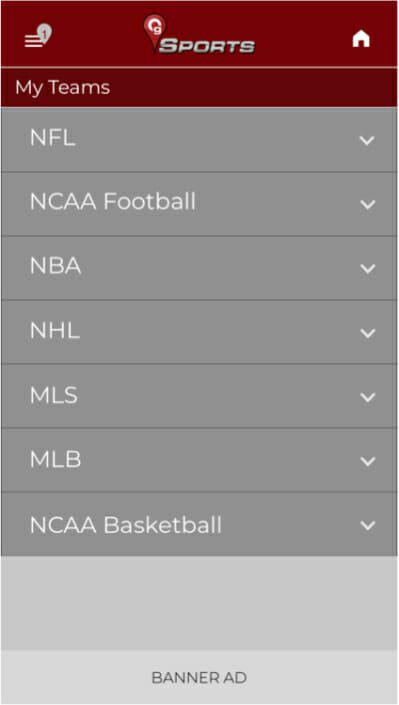The height and width of the screenshot is (705, 399).
Task: Expand the MLS chevron arrow
Action: (x=368, y=397)
